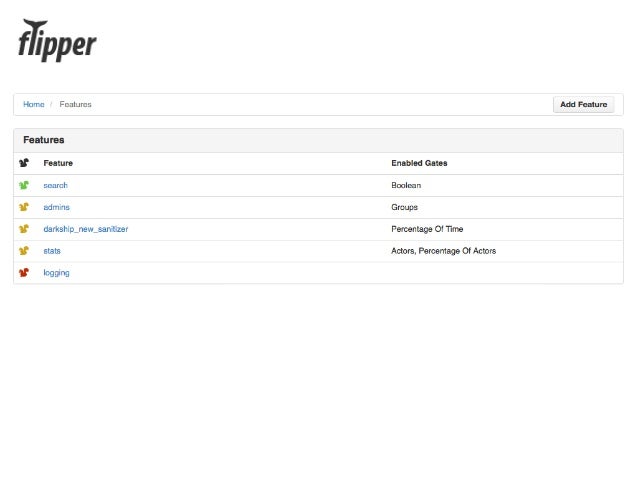
Task: Open the stats feature link
Action: (52, 251)
